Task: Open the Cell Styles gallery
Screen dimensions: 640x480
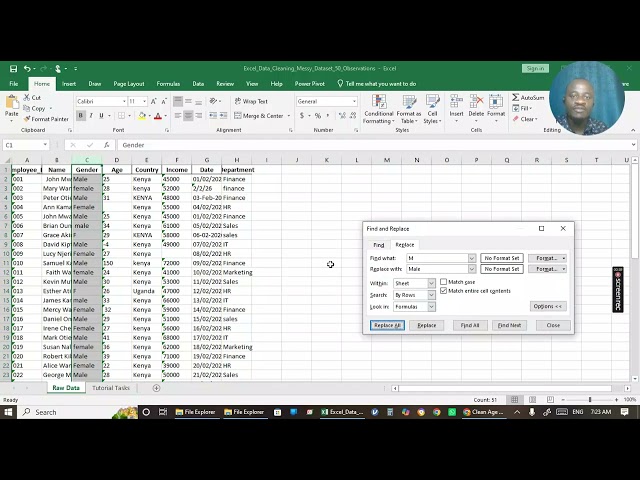Action: pos(432,109)
